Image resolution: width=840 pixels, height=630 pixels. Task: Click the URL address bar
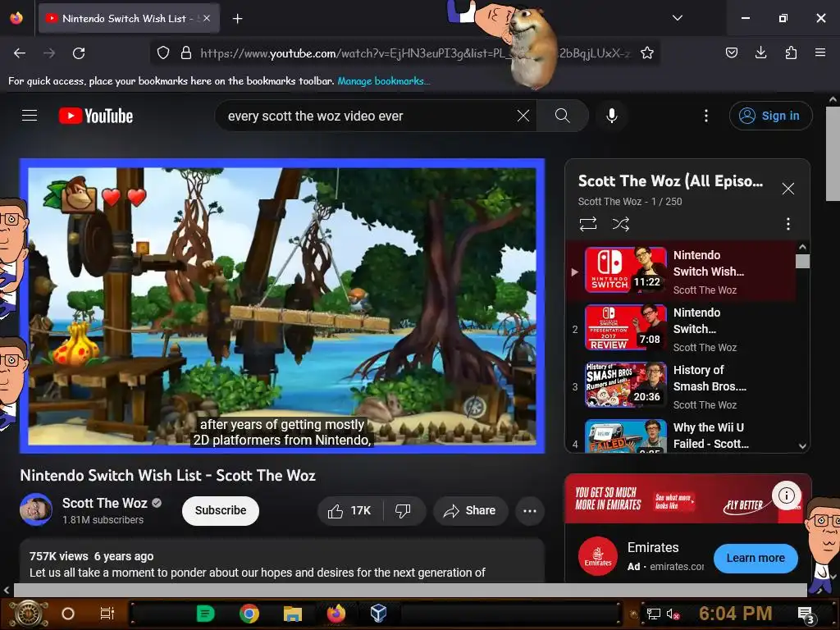(x=407, y=52)
